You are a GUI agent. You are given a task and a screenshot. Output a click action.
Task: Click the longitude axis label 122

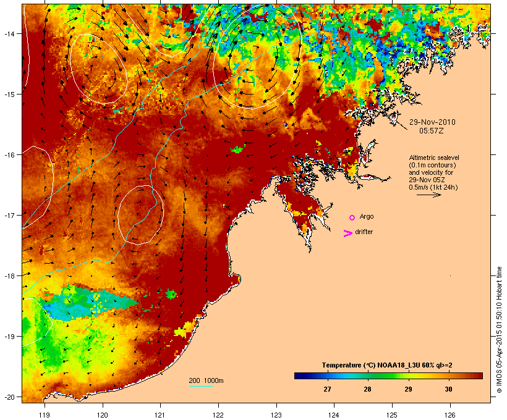point(218,415)
